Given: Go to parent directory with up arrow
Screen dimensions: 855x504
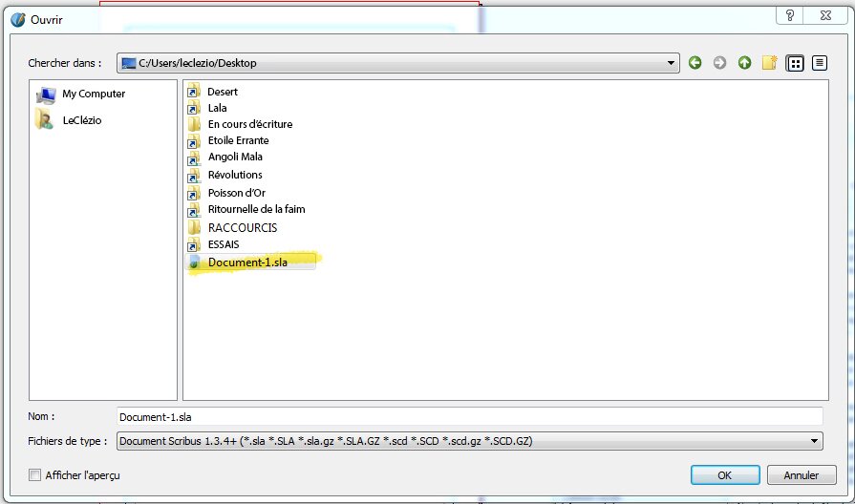Looking at the screenshot, I should pos(745,63).
